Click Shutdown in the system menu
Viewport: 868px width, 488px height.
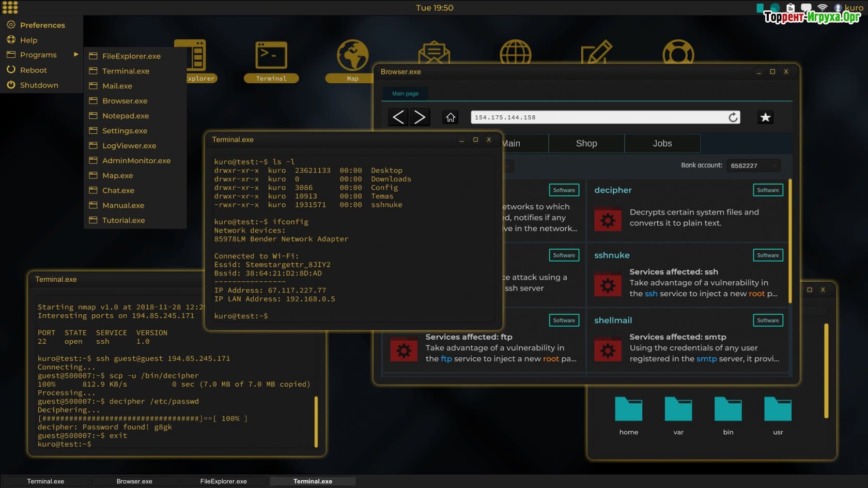(x=39, y=85)
